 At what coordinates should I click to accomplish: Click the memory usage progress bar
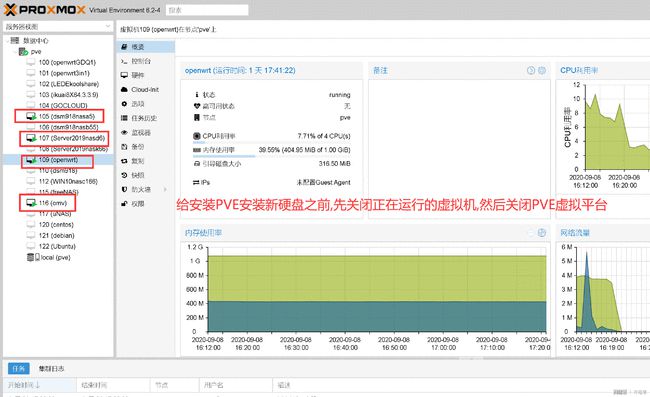[x=272, y=156]
